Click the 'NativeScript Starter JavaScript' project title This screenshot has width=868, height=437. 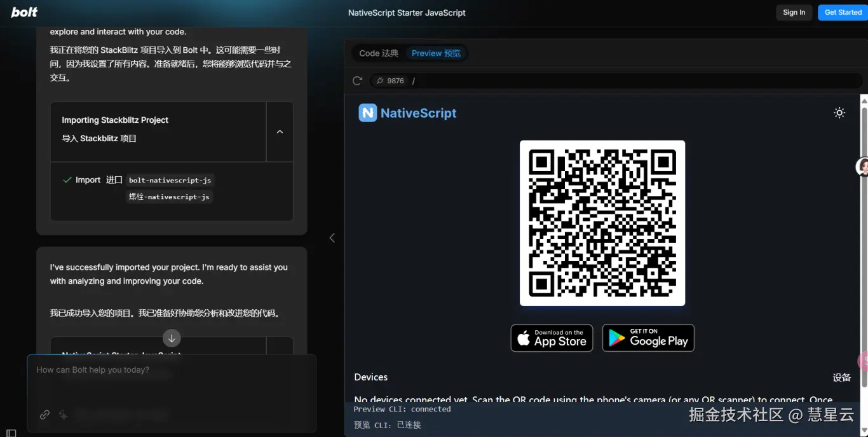407,13
